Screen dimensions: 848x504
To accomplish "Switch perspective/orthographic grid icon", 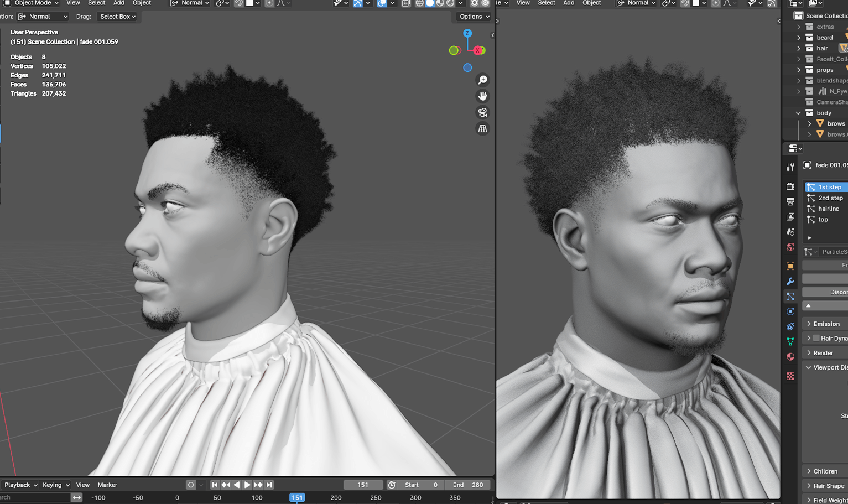I will (x=482, y=128).
